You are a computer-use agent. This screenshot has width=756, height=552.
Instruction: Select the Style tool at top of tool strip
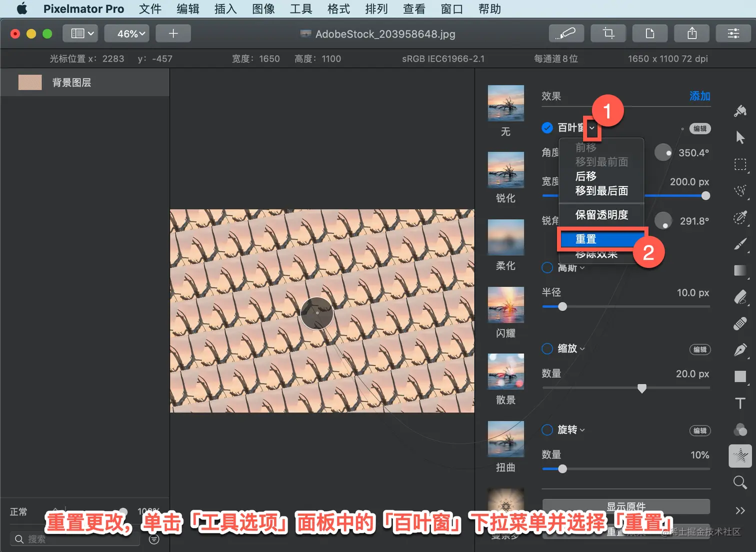coord(740,111)
